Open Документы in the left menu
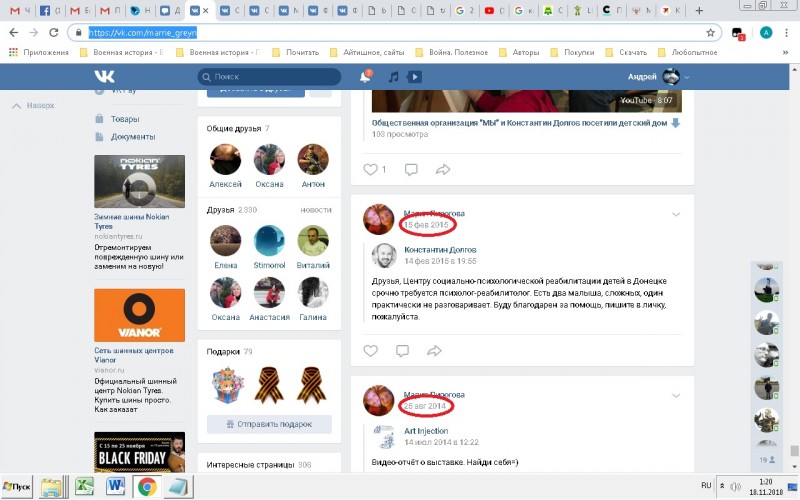Viewport: 800px width, 500px height. [x=132, y=136]
